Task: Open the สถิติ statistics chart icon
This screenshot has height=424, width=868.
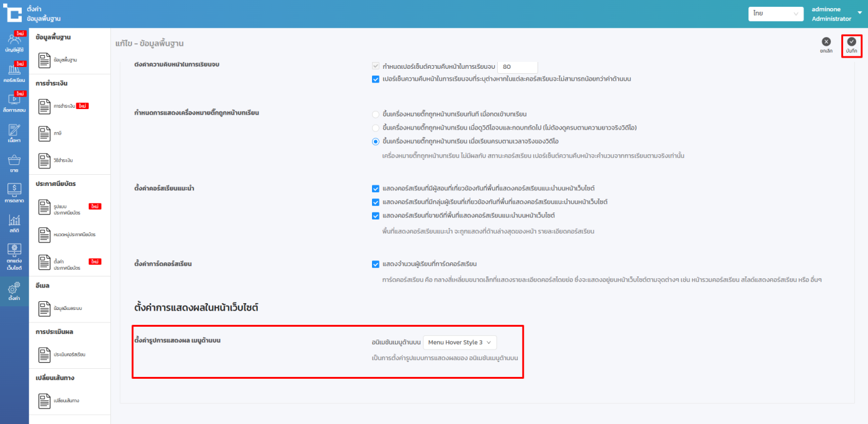Action: click(x=14, y=223)
